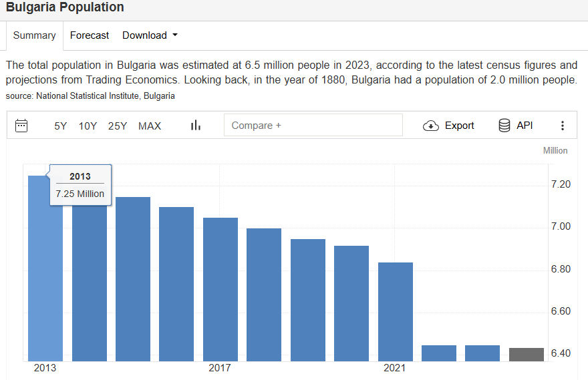This screenshot has width=588, height=380.
Task: Click the API label
Action: (x=525, y=125)
